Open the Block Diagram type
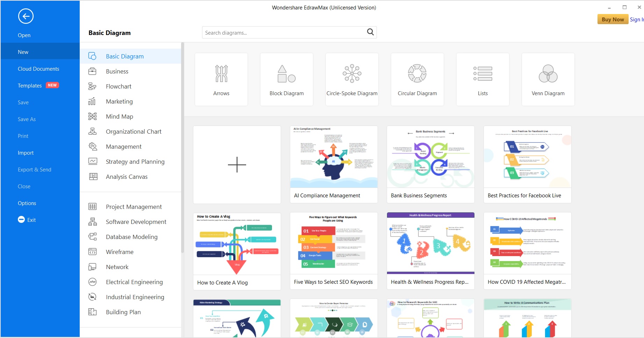 point(286,79)
